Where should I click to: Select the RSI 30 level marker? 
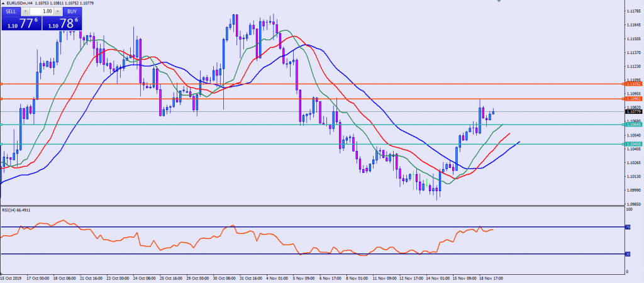tap(626, 254)
